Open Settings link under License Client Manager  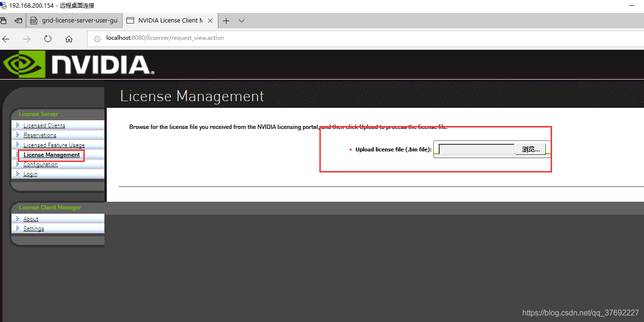[x=34, y=229]
